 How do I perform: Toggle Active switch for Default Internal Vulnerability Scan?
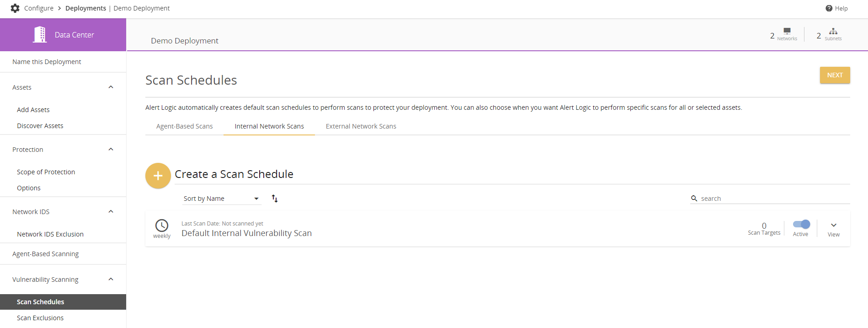click(x=801, y=224)
